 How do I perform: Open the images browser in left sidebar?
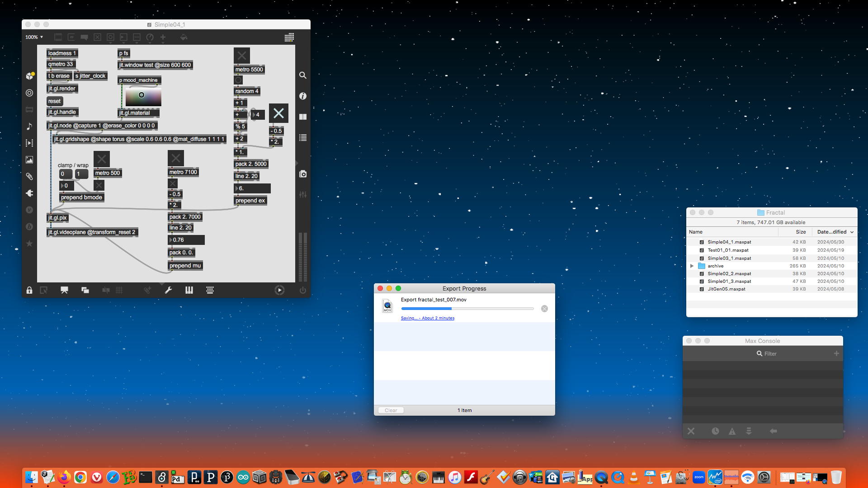pos(29,160)
